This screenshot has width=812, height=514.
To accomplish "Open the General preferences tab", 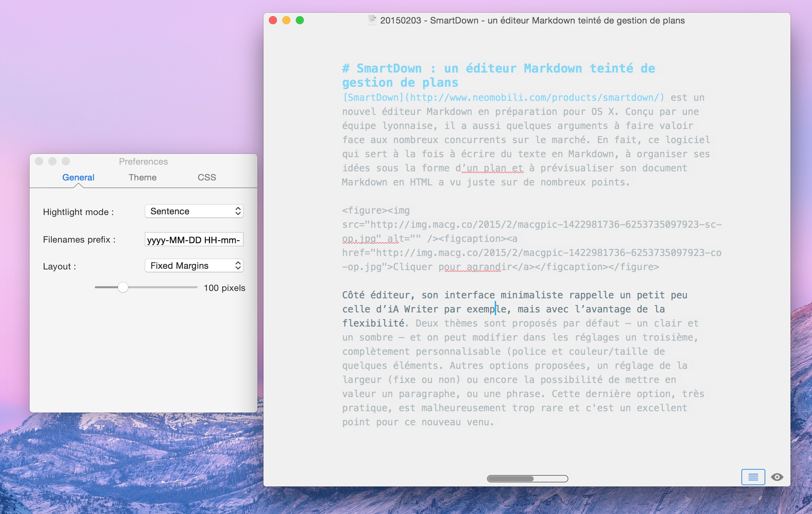I will click(x=78, y=177).
